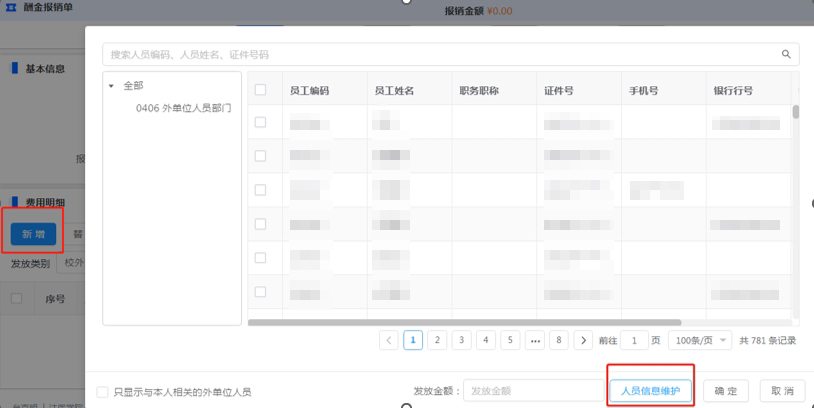
Task: Go to next page arrow
Action: [x=584, y=340]
